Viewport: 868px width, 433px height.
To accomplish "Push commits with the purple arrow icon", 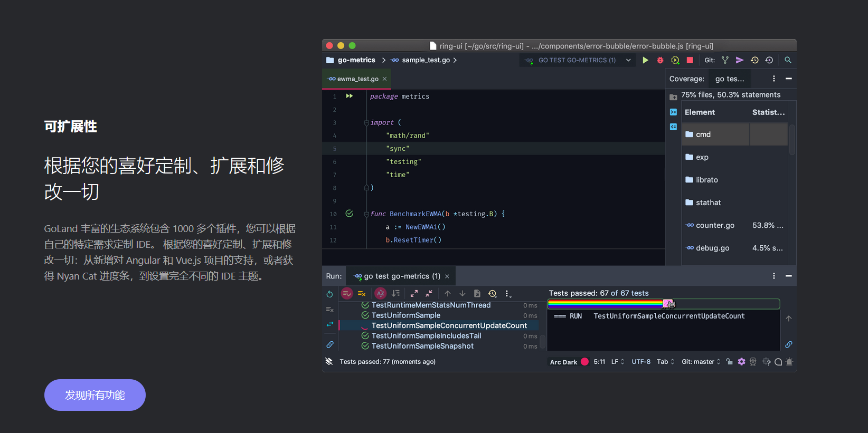I will [x=740, y=60].
